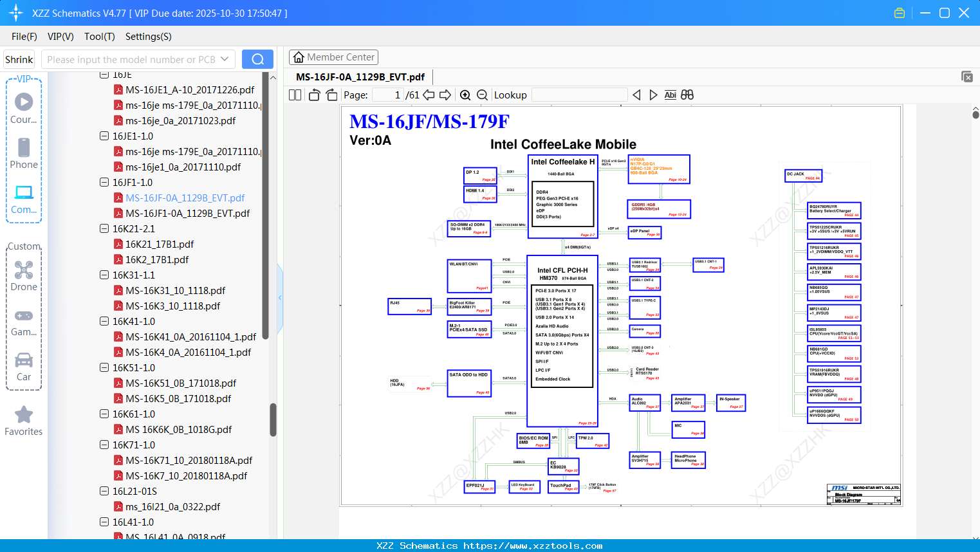Click the binoculars search icon
This screenshot has width=980, height=552.
coord(687,95)
